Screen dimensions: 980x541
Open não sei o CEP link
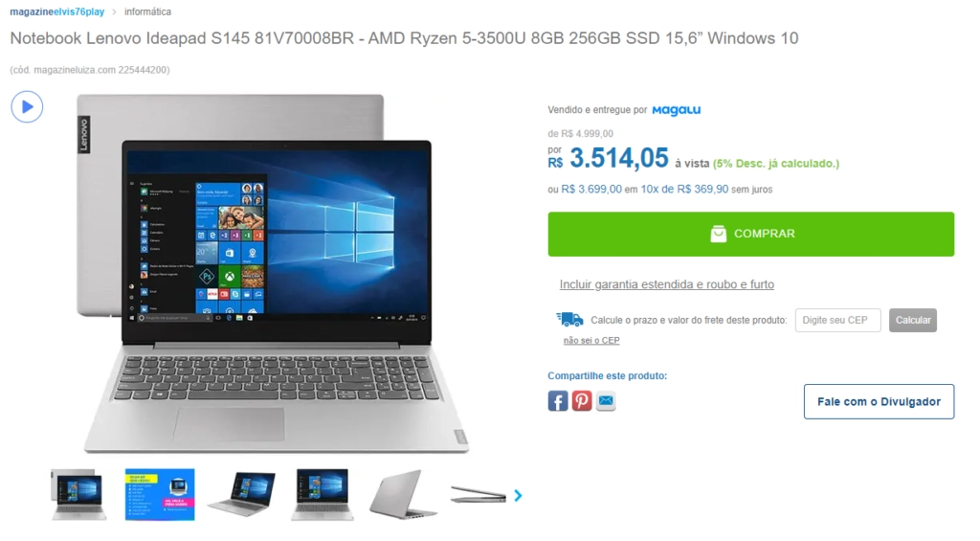point(591,340)
